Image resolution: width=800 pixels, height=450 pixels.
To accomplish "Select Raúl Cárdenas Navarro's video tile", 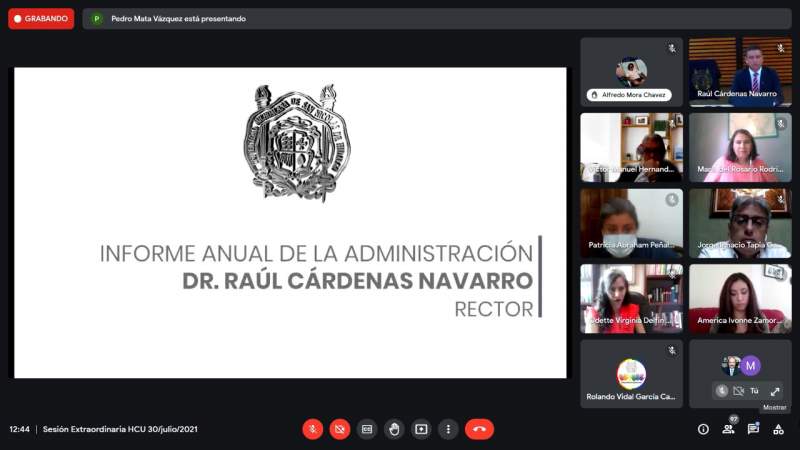I will click(740, 72).
